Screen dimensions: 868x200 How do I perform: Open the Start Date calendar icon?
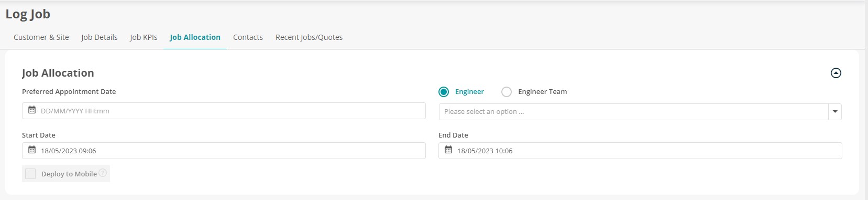point(32,150)
